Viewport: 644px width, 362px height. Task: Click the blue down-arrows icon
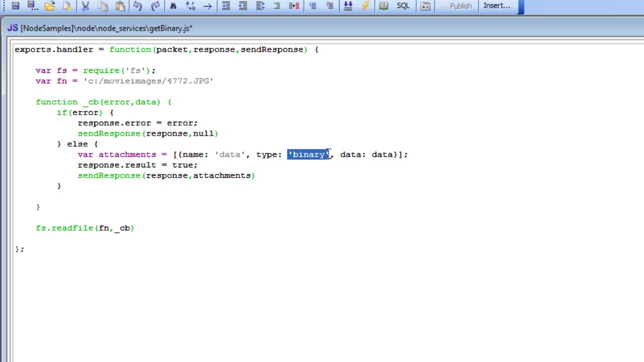[x=348, y=6]
